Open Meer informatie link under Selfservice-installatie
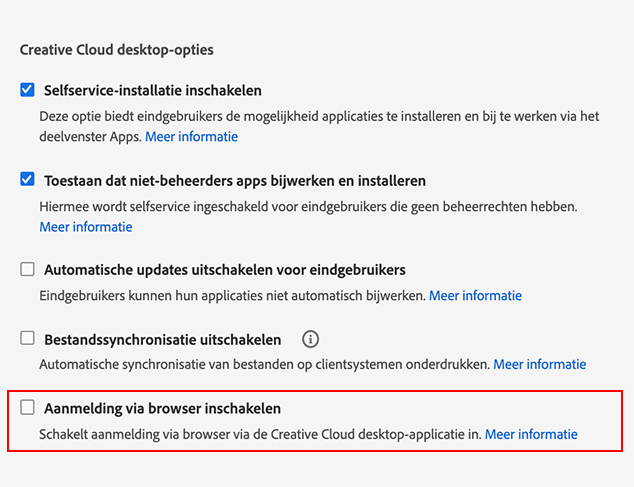The width and height of the screenshot is (634, 487). [x=191, y=136]
